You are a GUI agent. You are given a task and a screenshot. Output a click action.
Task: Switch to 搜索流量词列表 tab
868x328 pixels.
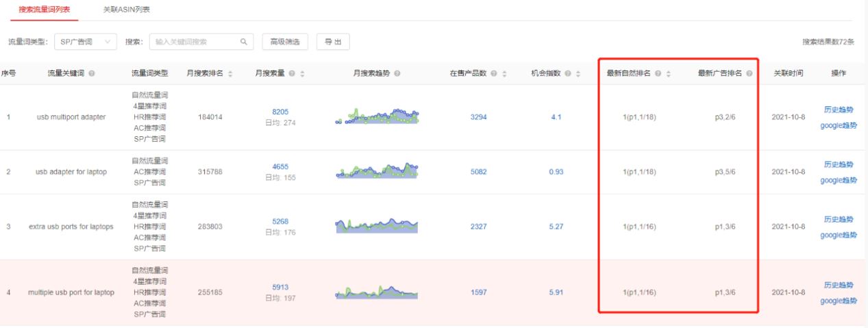pos(43,10)
